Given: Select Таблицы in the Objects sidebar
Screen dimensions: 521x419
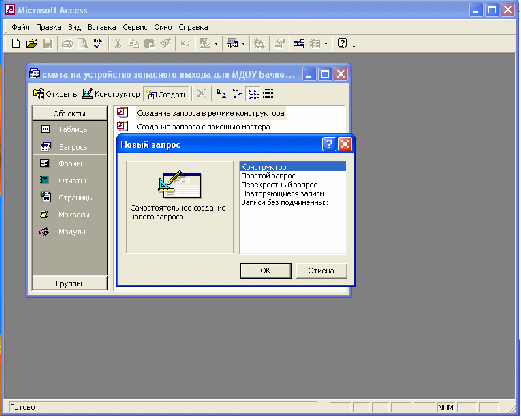Looking at the screenshot, I should click(70, 129).
